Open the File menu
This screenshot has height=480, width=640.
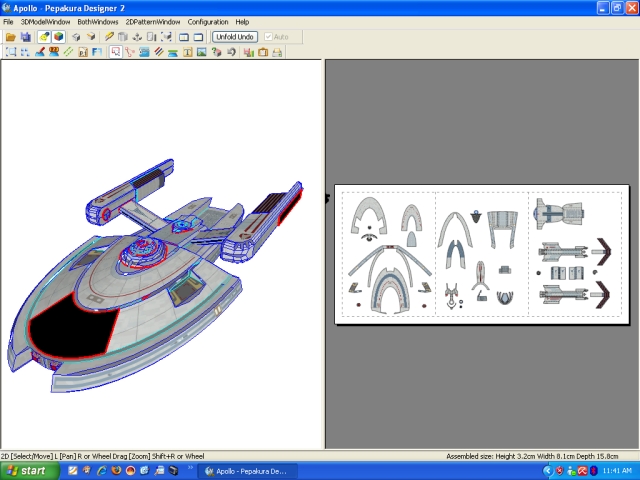pyautogui.click(x=8, y=22)
